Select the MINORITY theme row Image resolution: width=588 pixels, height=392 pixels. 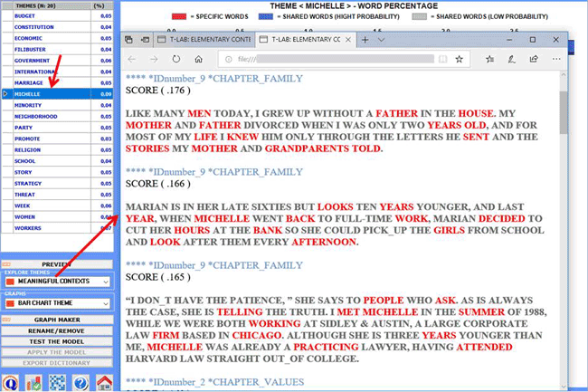click(x=57, y=105)
